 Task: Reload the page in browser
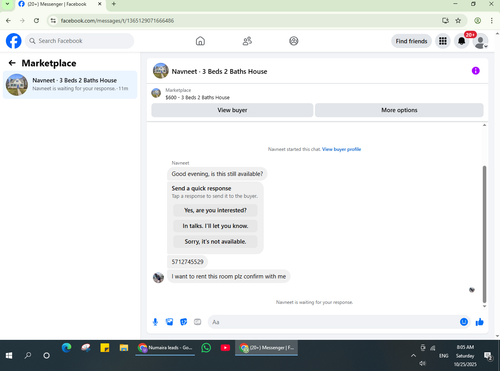36,21
